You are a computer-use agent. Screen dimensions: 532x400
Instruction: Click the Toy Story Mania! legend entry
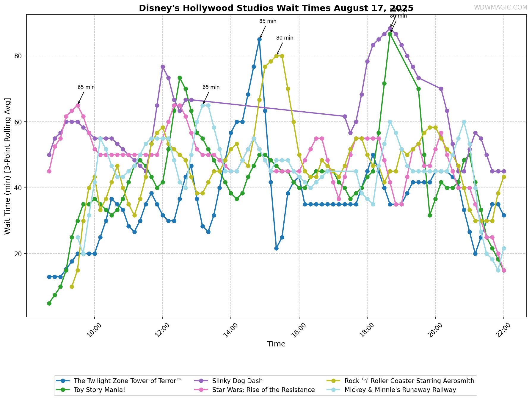tap(91, 390)
